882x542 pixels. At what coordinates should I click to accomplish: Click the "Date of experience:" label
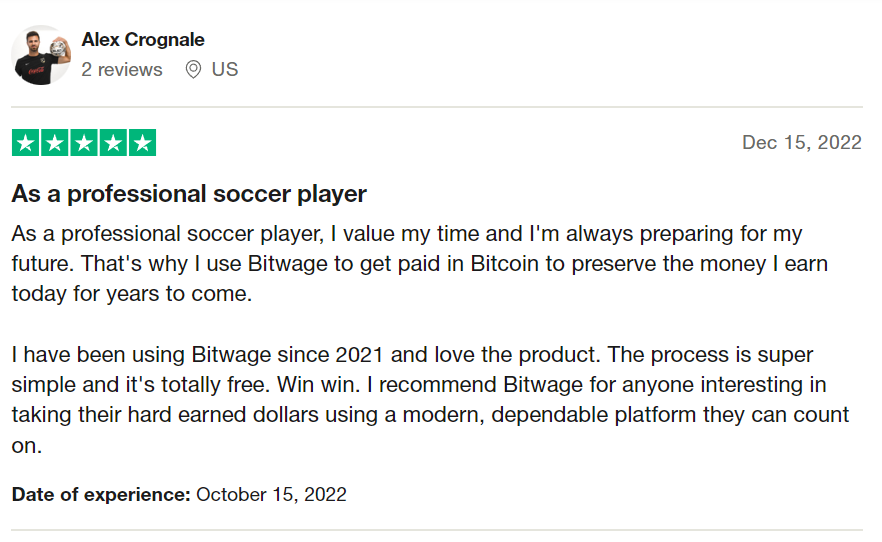101,494
